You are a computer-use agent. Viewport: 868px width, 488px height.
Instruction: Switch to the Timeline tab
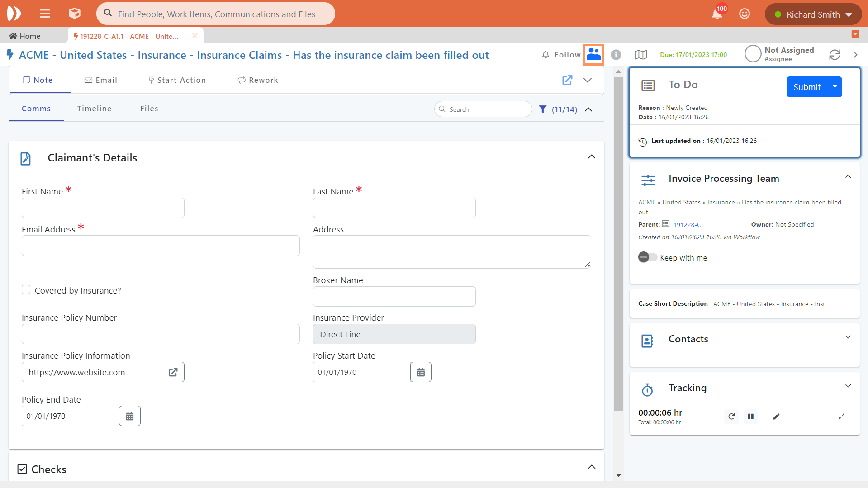94,109
